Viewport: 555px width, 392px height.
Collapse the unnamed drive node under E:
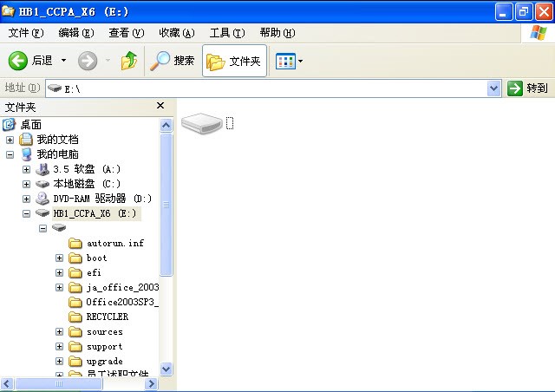[x=42, y=228]
